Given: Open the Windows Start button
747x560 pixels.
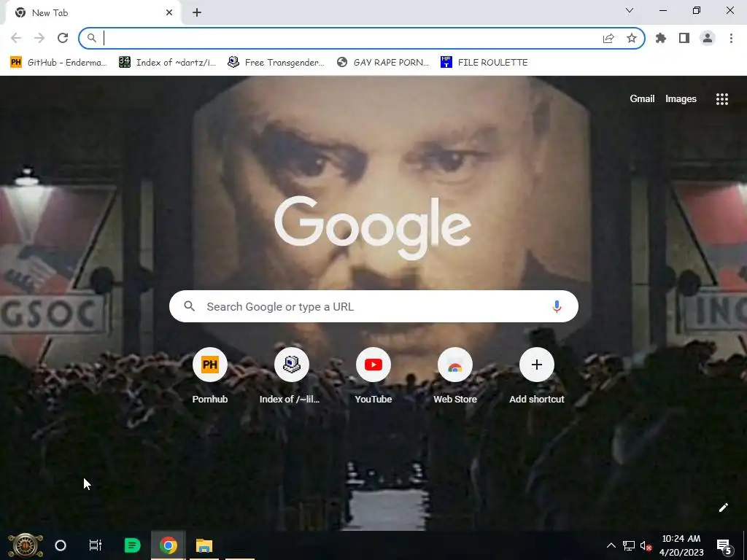Looking at the screenshot, I should tap(26, 545).
